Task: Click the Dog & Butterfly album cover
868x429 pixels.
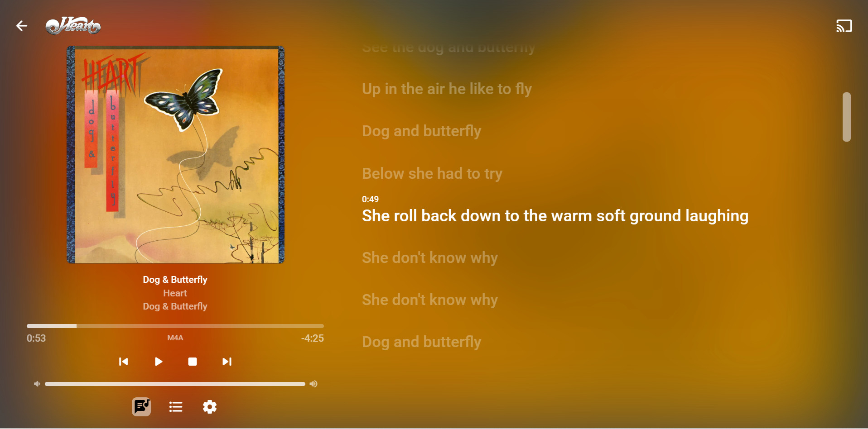Action: click(x=175, y=155)
